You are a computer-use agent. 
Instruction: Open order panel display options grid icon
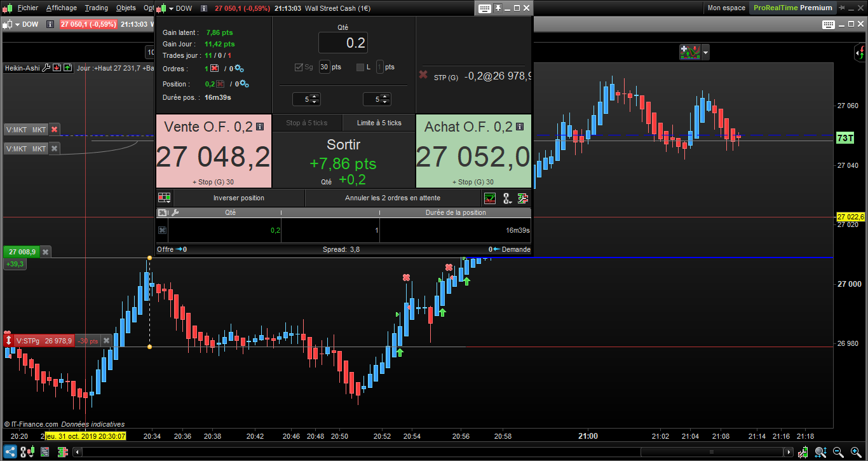164,198
